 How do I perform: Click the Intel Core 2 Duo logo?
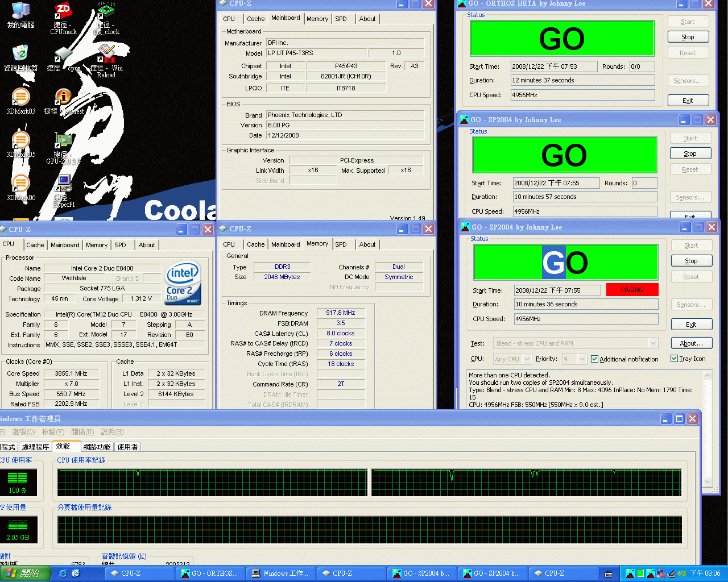coord(183,284)
